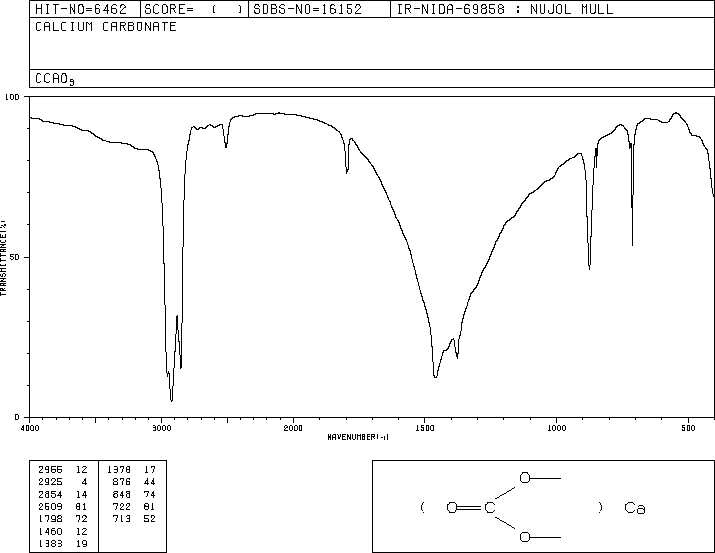Select peak table entry 876
The height and width of the screenshot is (553, 715).
pyautogui.click(x=134, y=482)
